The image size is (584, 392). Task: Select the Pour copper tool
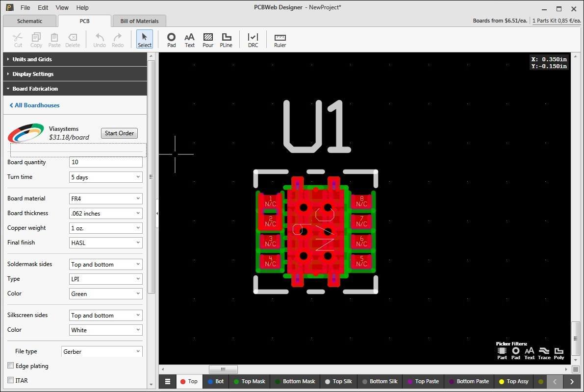208,40
